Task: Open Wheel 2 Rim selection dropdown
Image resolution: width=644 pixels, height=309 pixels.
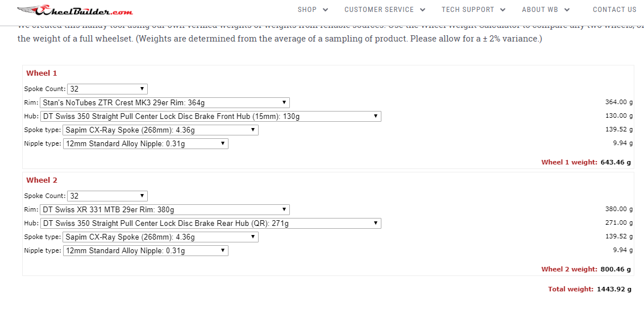Action: coord(164,209)
